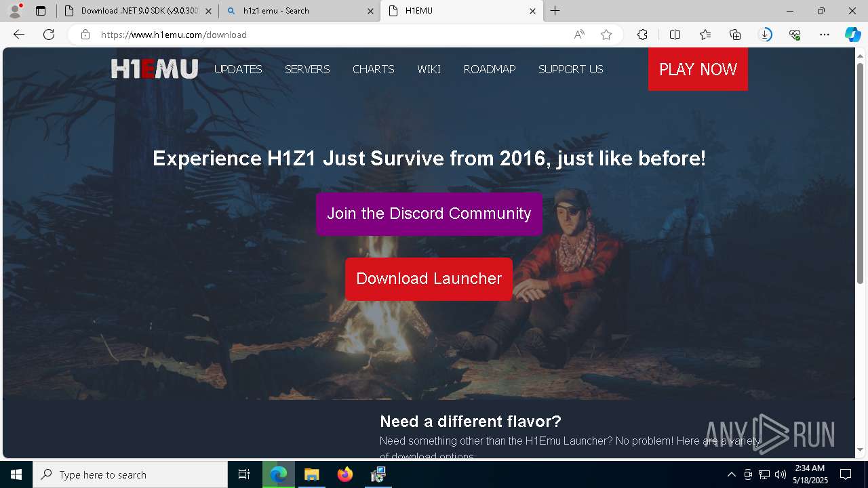This screenshot has height=488, width=868.
Task: Open UPDATES in site navigation
Action: [x=238, y=69]
